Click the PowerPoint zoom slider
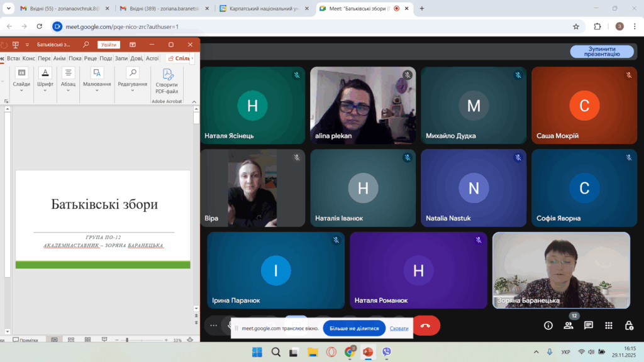 tap(127, 340)
